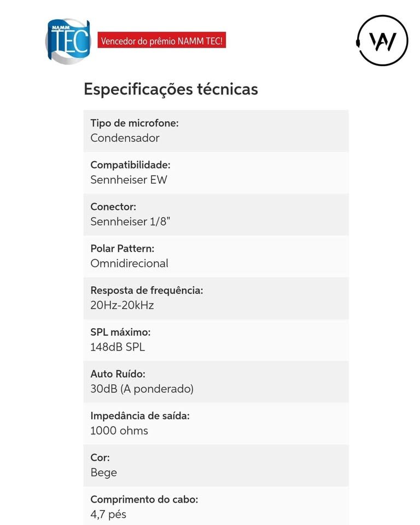Select the Tipo de microfone row
The height and width of the screenshot is (525, 420).
[216, 131]
